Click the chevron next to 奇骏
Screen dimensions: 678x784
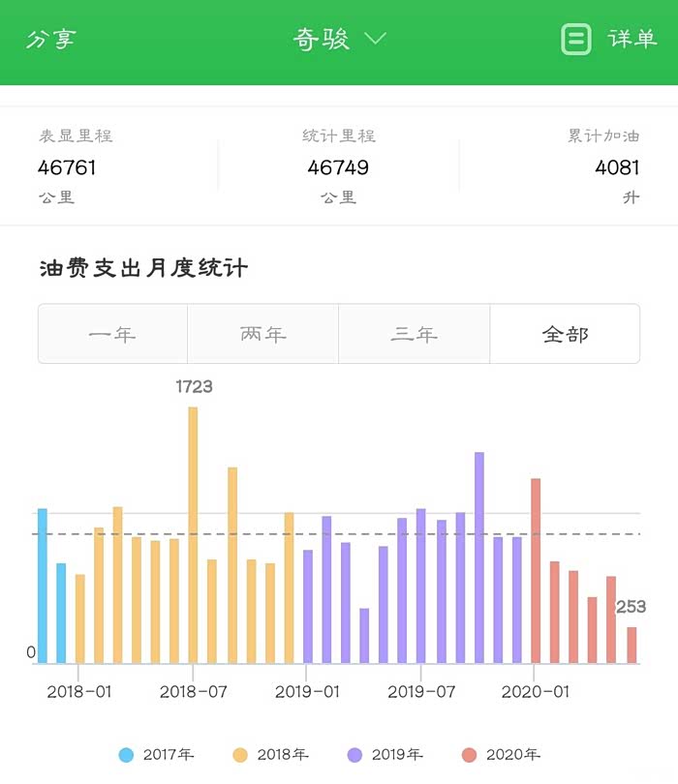click(376, 39)
